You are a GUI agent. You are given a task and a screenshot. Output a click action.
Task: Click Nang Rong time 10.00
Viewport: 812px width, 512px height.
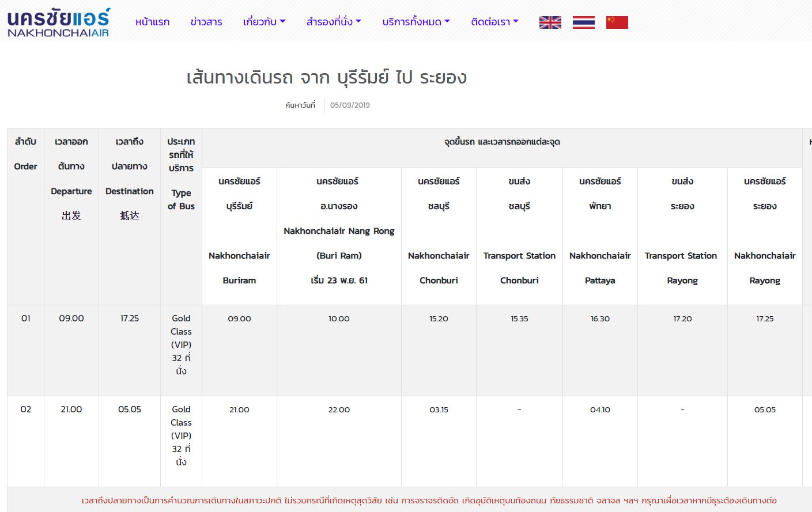339,318
